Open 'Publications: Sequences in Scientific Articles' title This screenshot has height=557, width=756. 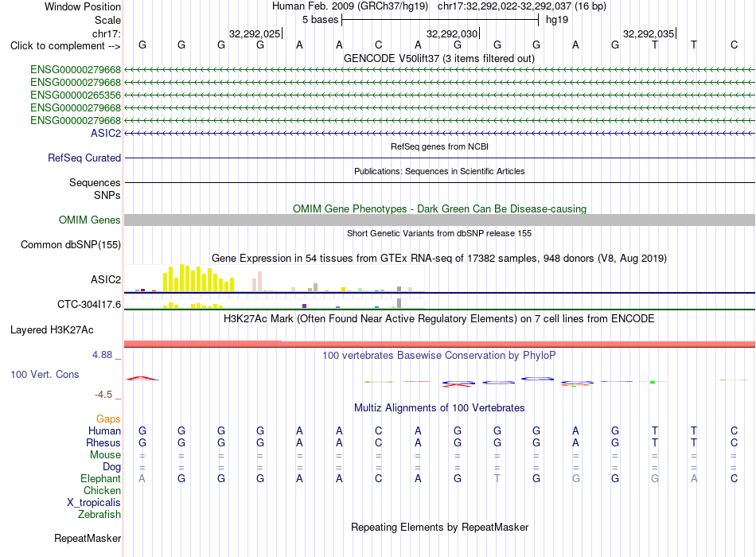click(x=439, y=171)
